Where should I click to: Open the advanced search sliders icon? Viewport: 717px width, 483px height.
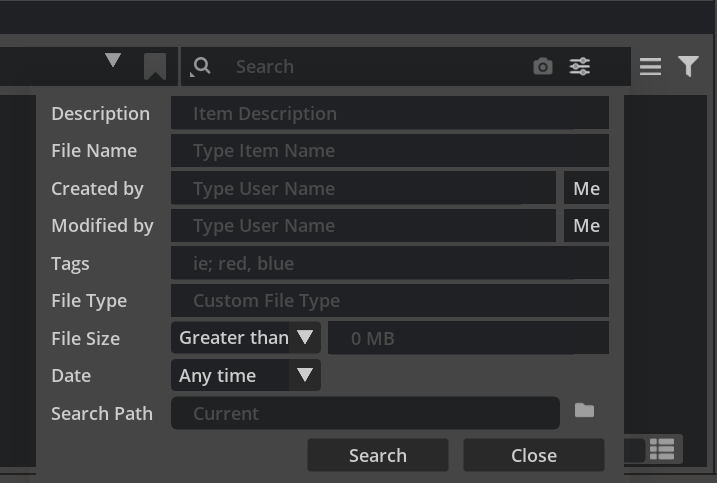pos(579,67)
